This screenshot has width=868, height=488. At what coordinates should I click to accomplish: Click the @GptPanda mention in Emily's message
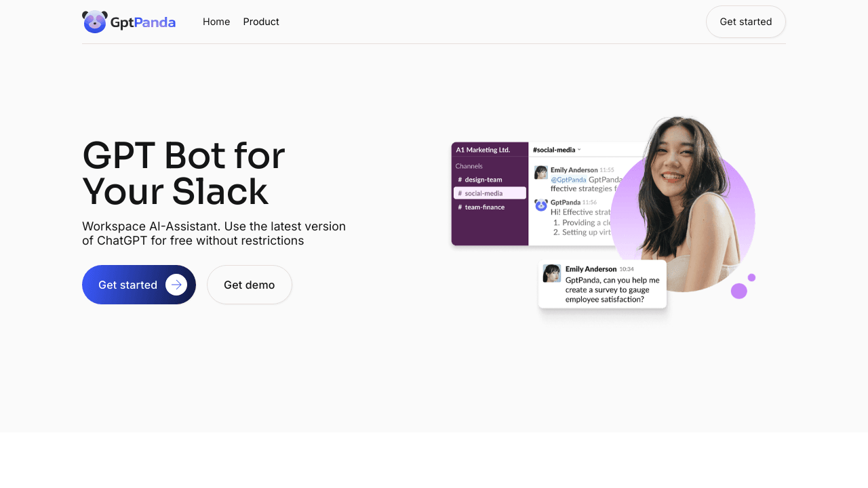tap(568, 180)
